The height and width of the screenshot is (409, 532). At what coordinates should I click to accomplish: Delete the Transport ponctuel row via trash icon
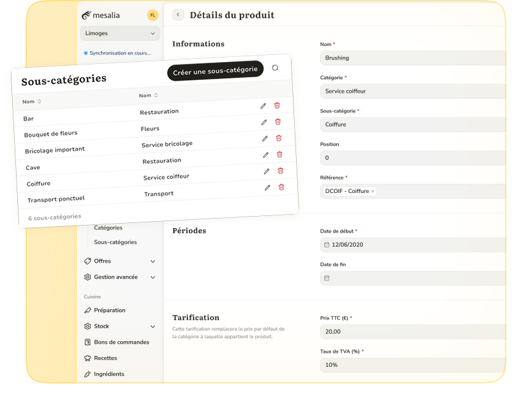281,187
